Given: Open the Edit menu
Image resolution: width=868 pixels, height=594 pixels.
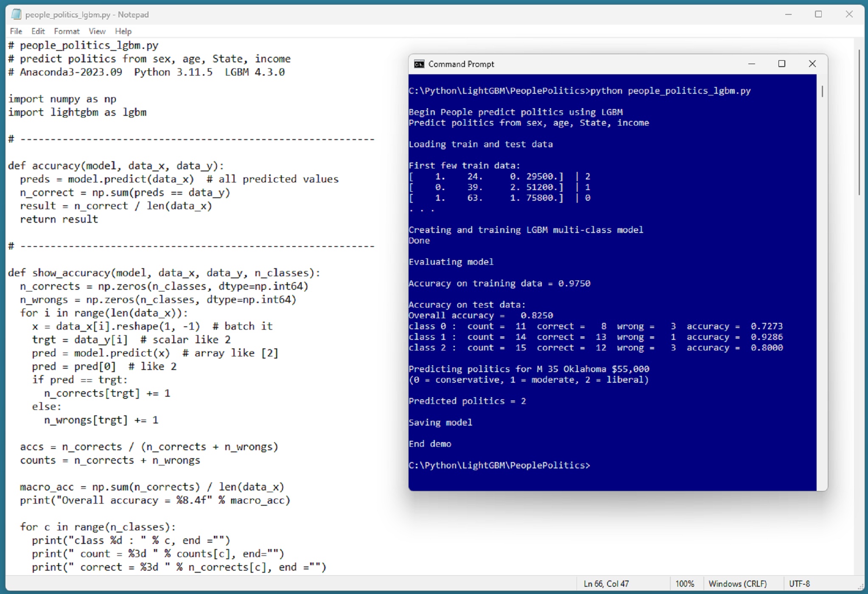Looking at the screenshot, I should 38,31.
